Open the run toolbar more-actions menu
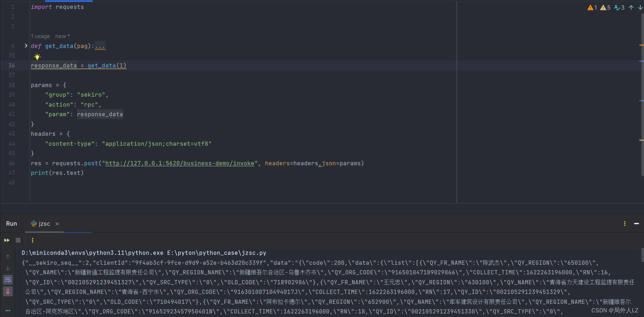Image resolution: width=644 pixels, height=317 pixels. point(33,240)
